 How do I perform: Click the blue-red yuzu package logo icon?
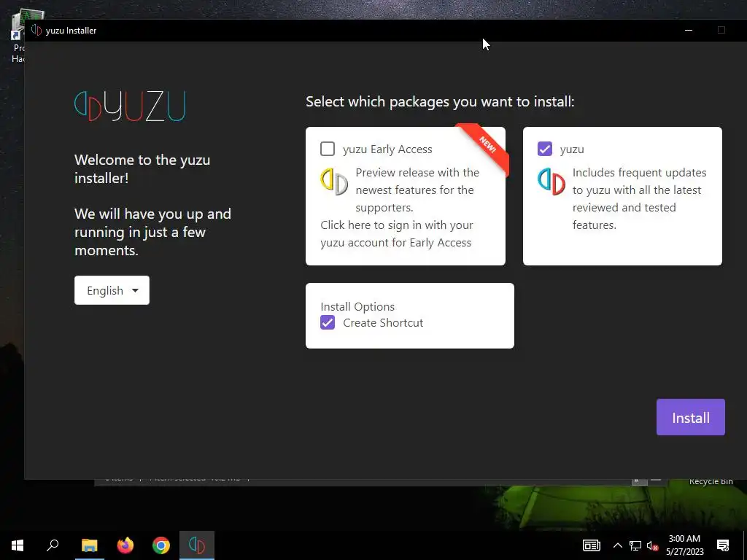pyautogui.click(x=551, y=182)
